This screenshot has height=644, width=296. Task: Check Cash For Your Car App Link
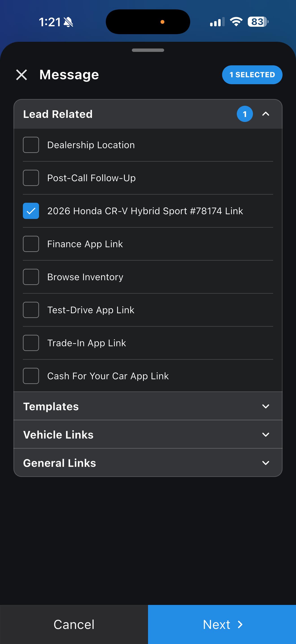click(x=31, y=376)
